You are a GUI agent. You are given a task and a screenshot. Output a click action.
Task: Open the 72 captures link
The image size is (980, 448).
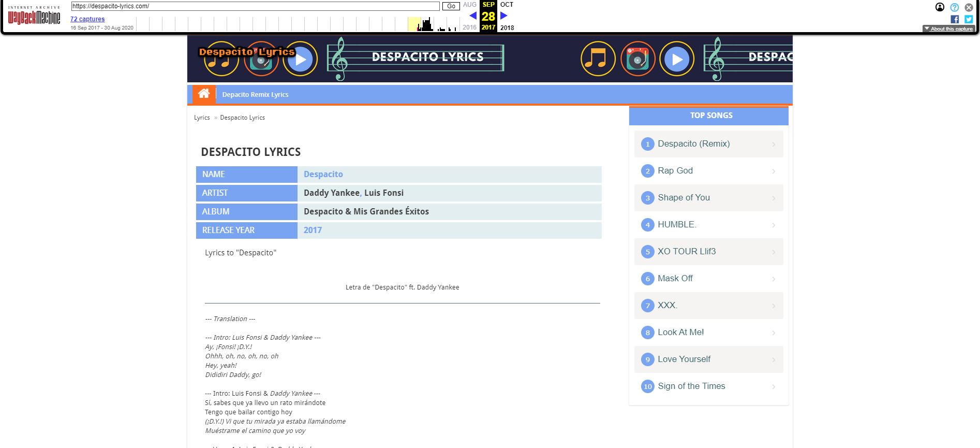(87, 19)
